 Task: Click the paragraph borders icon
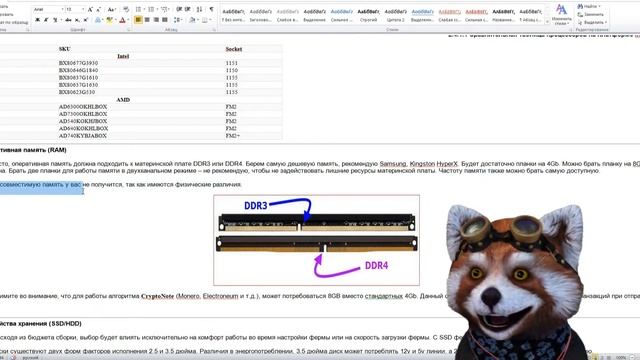[x=205, y=20]
